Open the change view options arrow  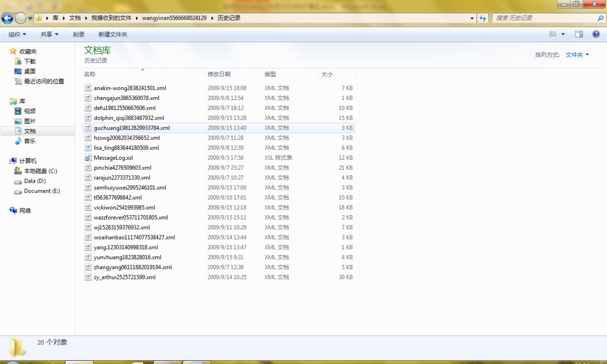coord(563,34)
